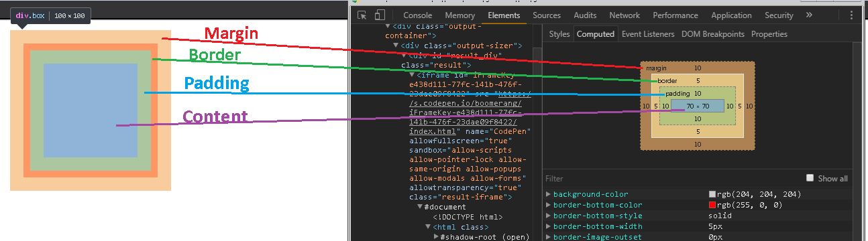Collapse the html class node
This screenshot has height=241, width=868.
coord(427,228)
